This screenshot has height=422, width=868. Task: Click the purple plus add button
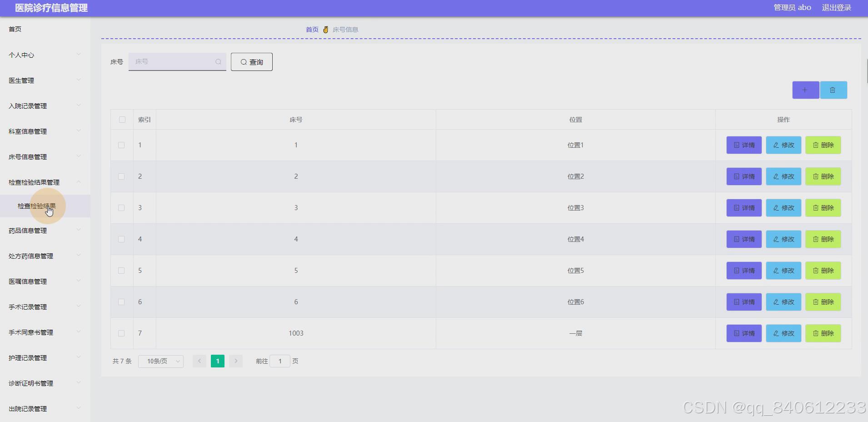click(x=805, y=90)
